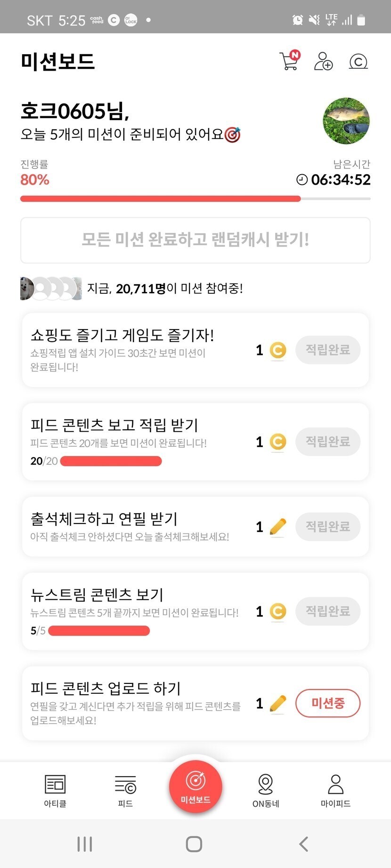This screenshot has height=868, width=391.
Task: Tap the 미션보드 center target button
Action: [195, 787]
